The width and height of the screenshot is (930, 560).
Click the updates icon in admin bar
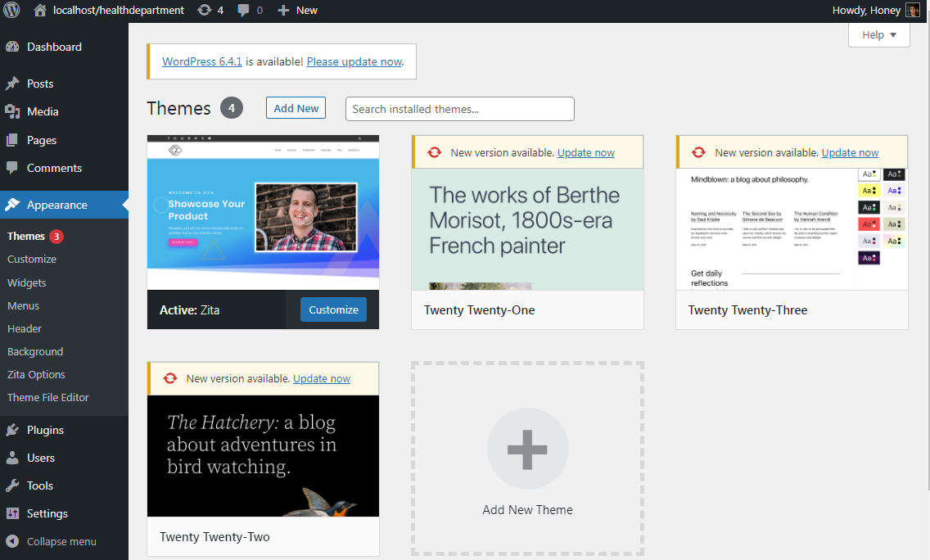204,11
